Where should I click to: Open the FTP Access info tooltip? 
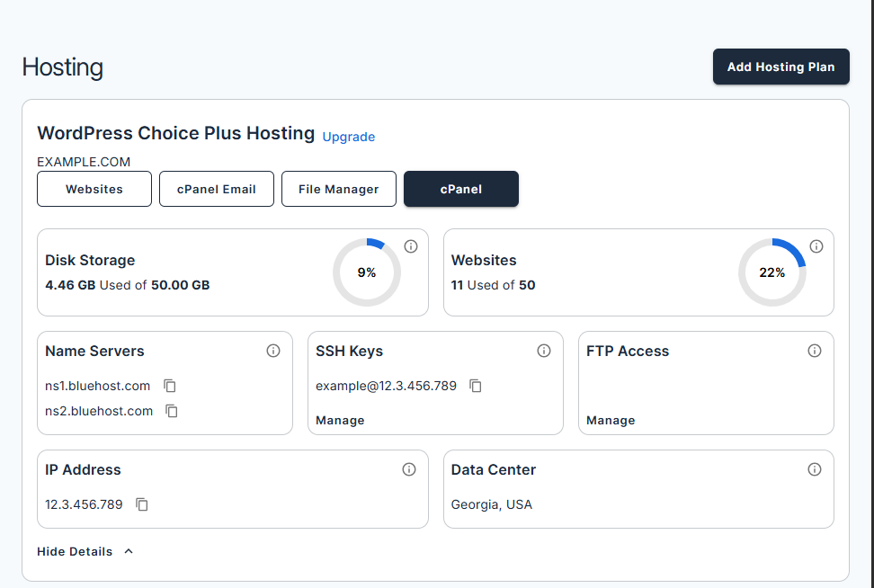815,351
